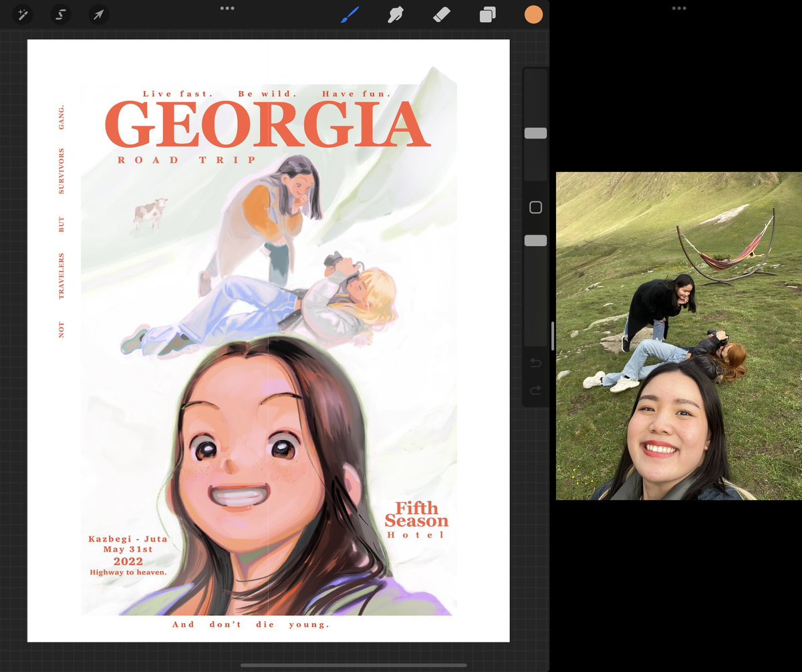Open the Adjustments menu
Viewport: 802px width, 672px height.
(x=23, y=14)
